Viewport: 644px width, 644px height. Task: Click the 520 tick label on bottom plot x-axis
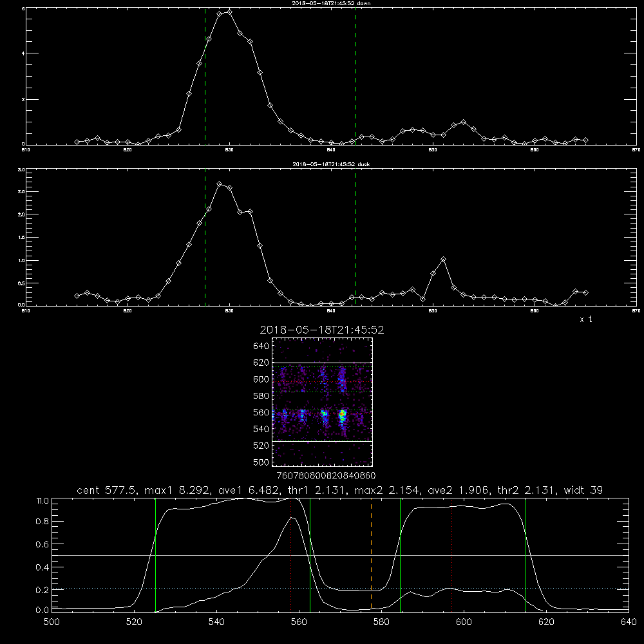coord(134,621)
